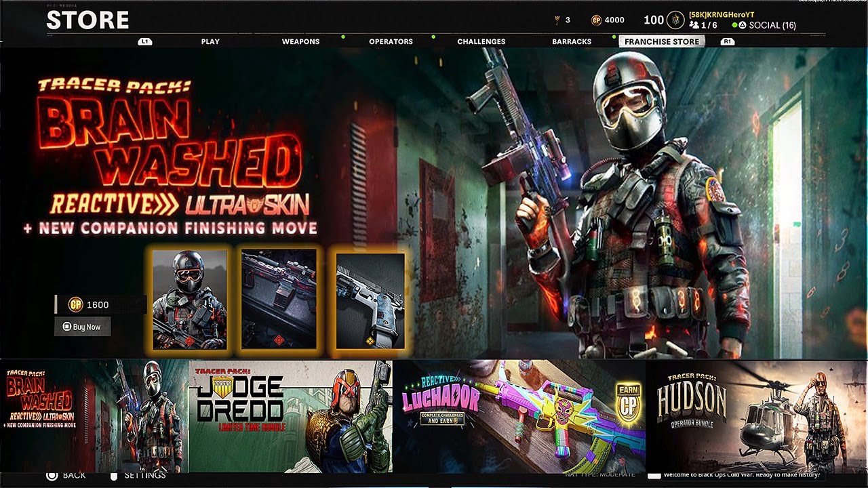Screen dimensions: 868x488
Task: Click the player level number 100
Action: click(654, 20)
